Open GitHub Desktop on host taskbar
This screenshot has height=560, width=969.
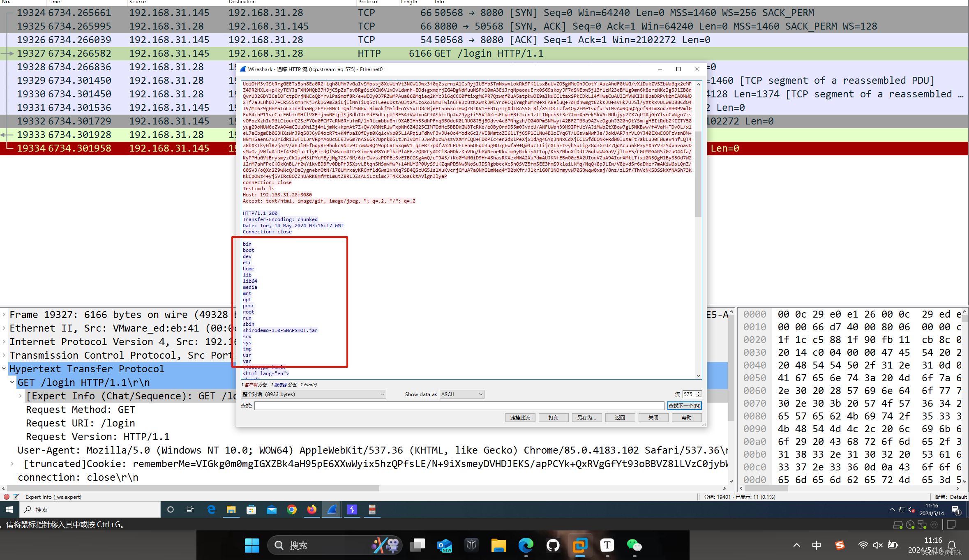click(553, 545)
